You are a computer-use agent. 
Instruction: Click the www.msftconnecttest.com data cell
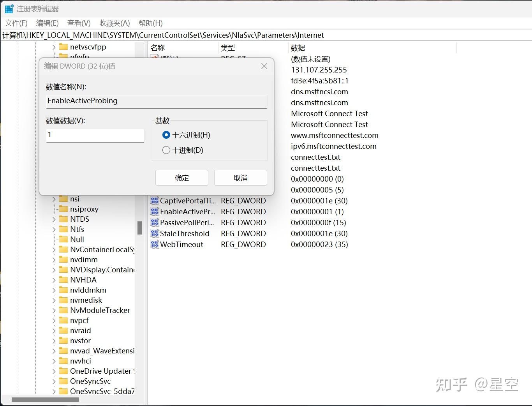(x=335, y=135)
